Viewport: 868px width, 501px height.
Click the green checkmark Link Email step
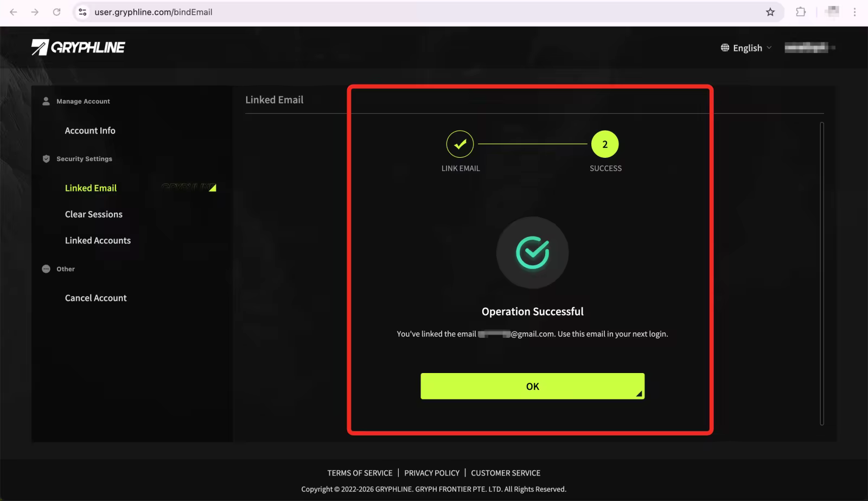pyautogui.click(x=460, y=144)
